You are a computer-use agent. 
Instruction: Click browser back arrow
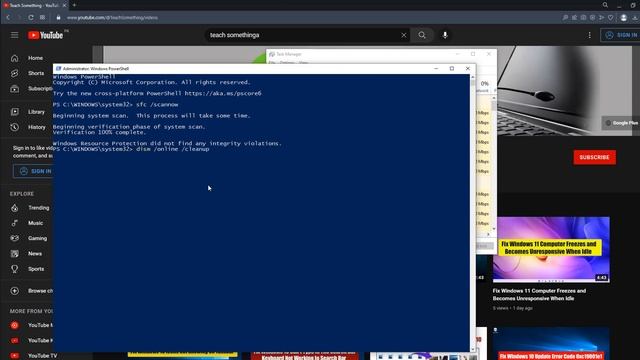[8, 18]
